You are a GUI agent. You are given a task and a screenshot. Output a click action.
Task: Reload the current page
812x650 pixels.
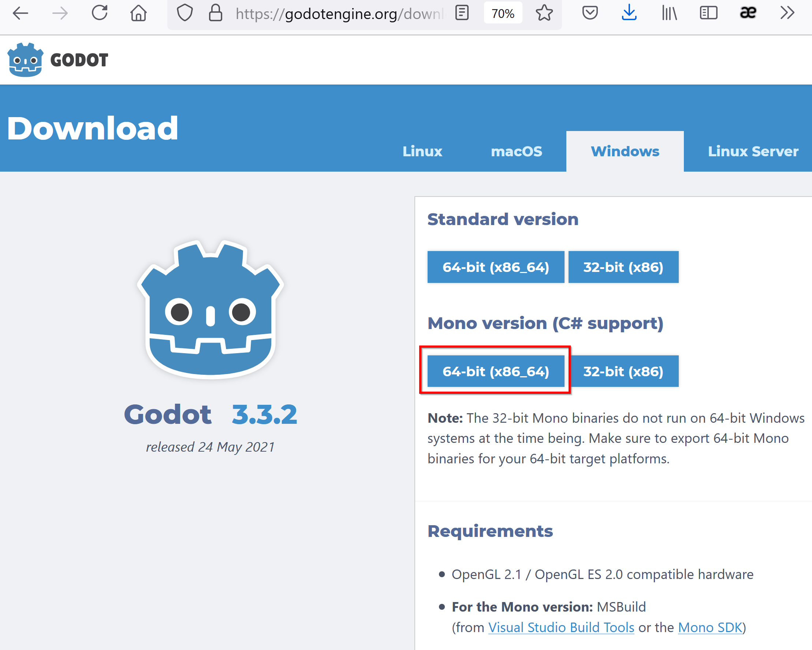click(100, 13)
